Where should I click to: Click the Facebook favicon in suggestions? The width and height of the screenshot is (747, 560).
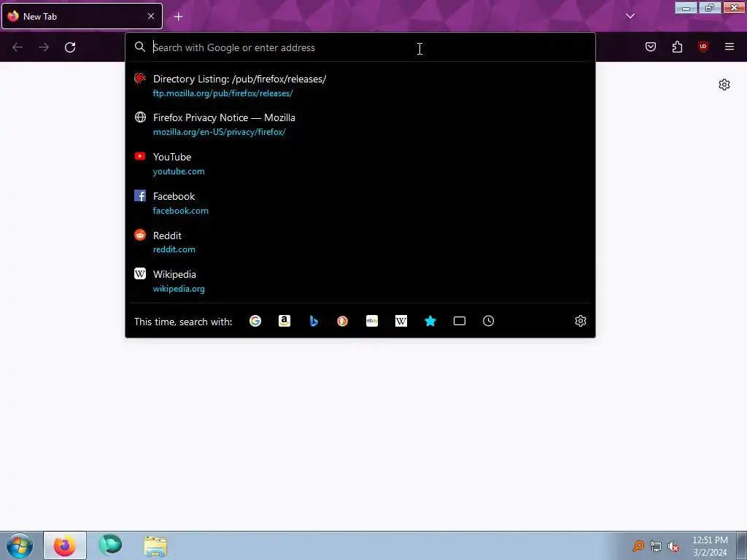click(x=140, y=195)
